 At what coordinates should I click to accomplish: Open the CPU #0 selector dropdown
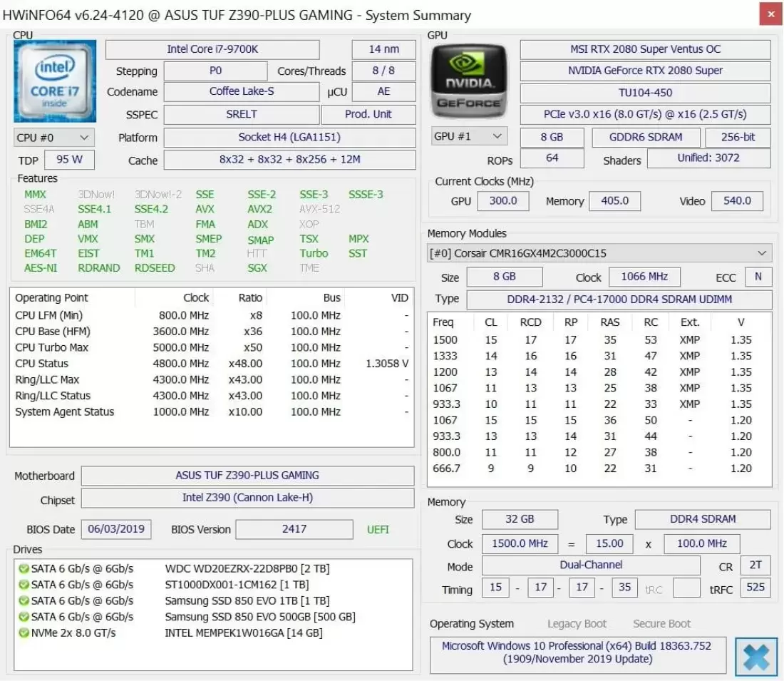click(x=53, y=138)
